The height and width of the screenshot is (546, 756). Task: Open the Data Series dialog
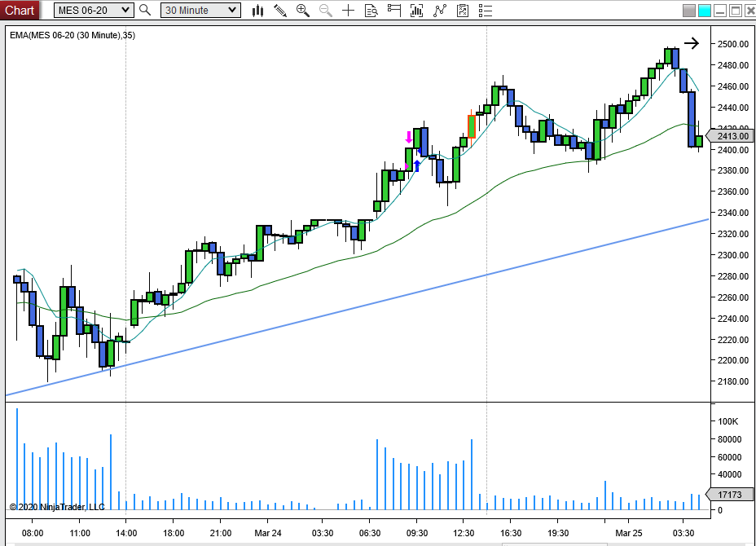pos(416,11)
